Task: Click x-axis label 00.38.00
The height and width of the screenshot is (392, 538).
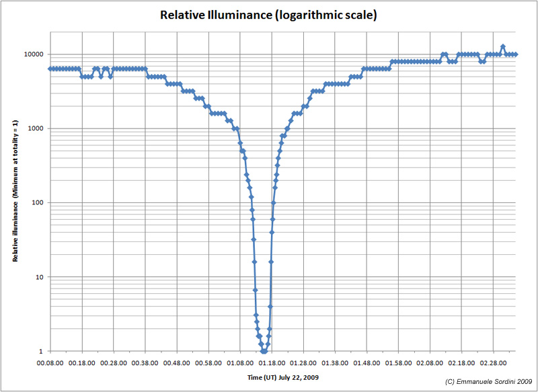Action: coord(145,363)
